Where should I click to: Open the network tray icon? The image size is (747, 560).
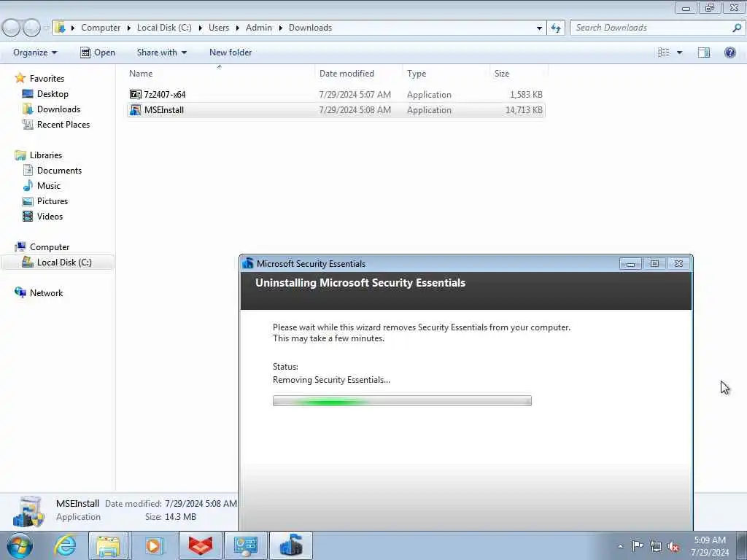(656, 546)
